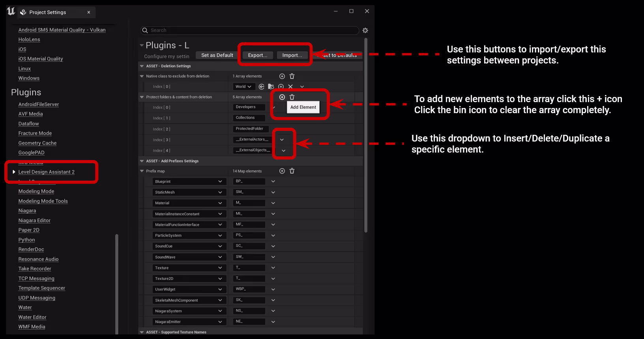
Task: Click the Export... button
Action: coord(258,55)
